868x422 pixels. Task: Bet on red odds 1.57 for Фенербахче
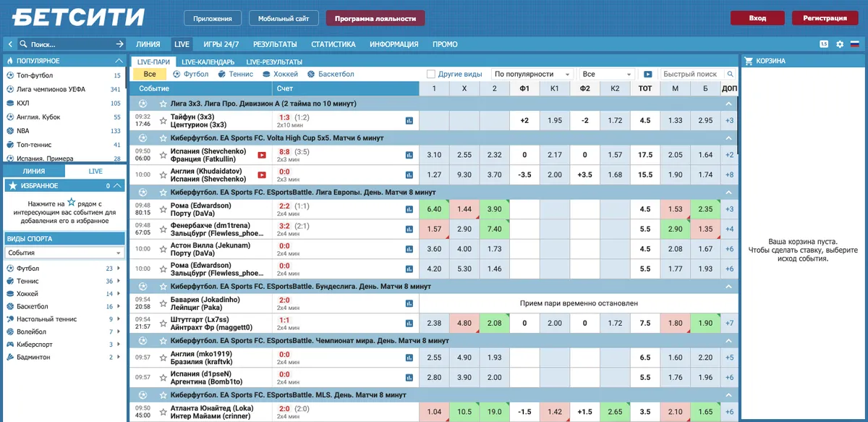coord(435,229)
